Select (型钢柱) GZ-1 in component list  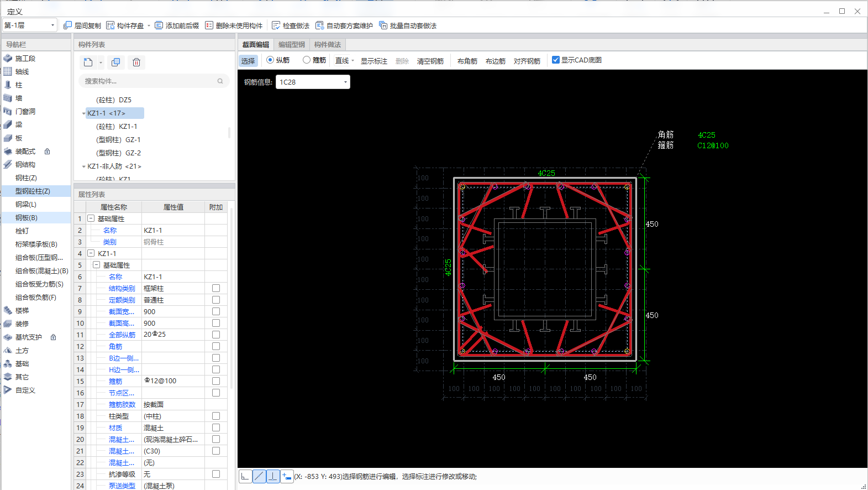click(118, 140)
